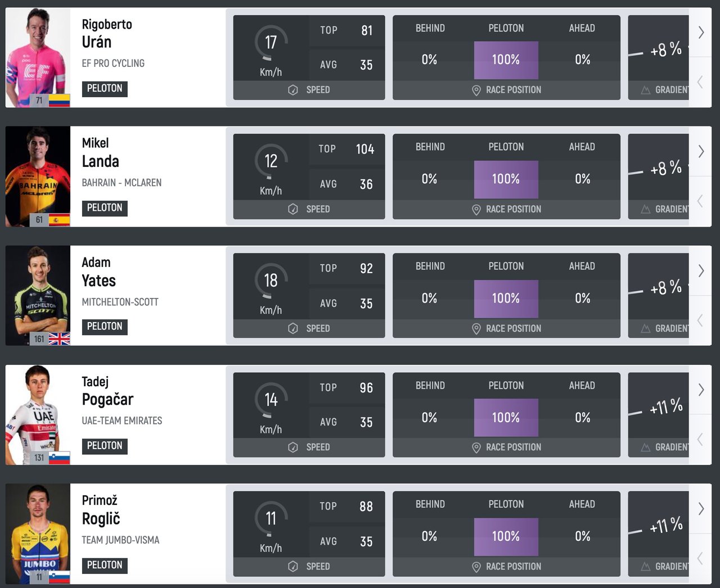Advance Pogačar's stats carousel to the right
Screen dimensions: 720x588
click(701, 390)
